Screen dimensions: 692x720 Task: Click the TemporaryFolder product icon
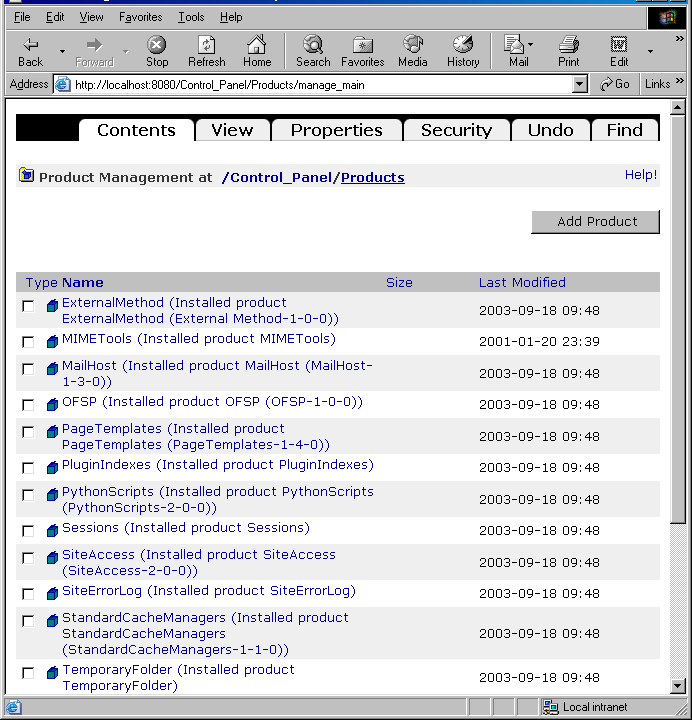pyautogui.click(x=52, y=673)
